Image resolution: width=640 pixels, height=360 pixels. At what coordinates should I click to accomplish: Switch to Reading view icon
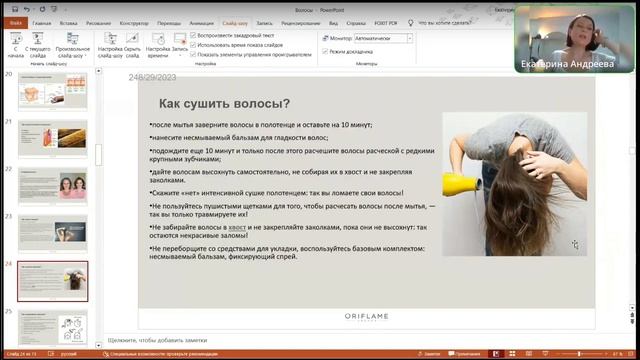tap(529, 354)
